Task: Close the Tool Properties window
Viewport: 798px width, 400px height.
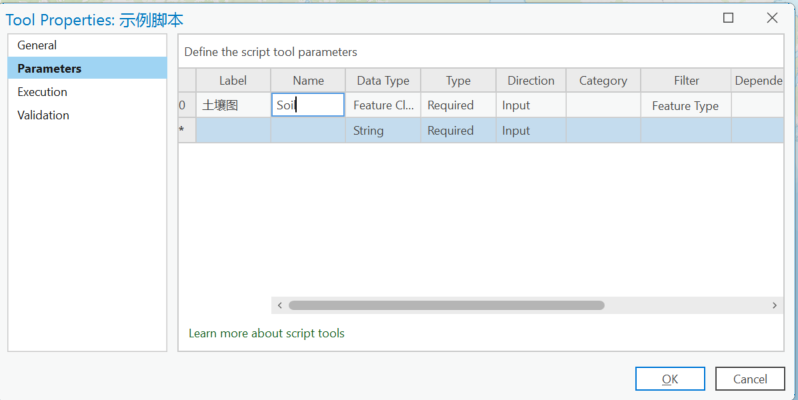Action: (x=772, y=18)
